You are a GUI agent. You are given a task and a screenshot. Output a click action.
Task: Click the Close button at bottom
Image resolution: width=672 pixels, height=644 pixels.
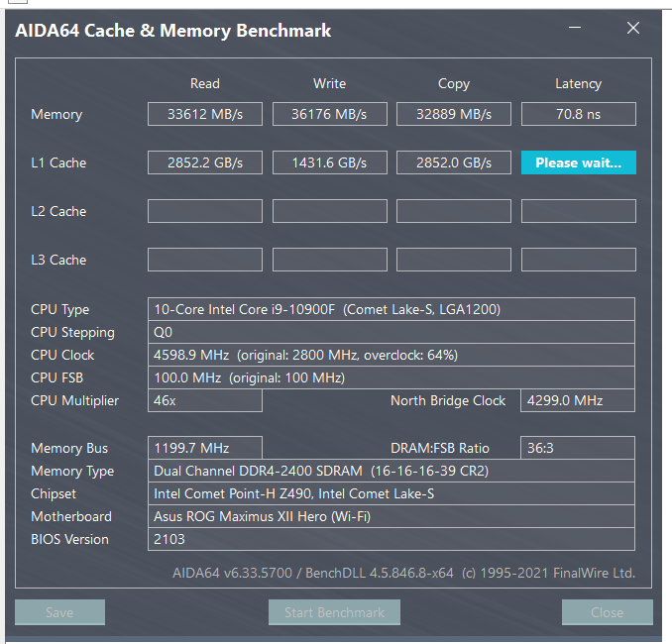click(x=608, y=612)
